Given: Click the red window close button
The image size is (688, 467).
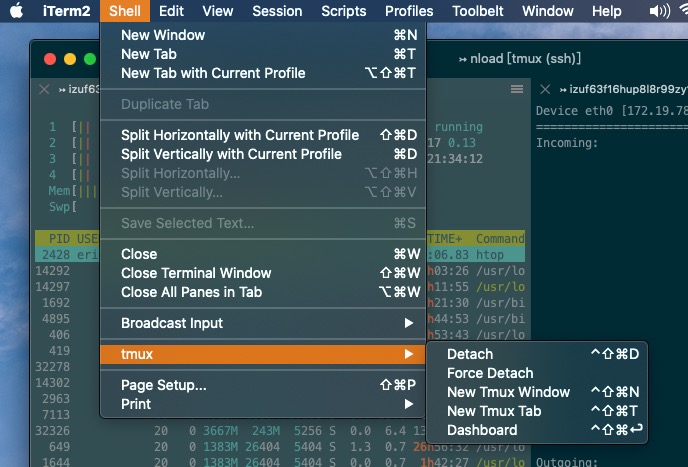Looking at the screenshot, I should 50,59.
